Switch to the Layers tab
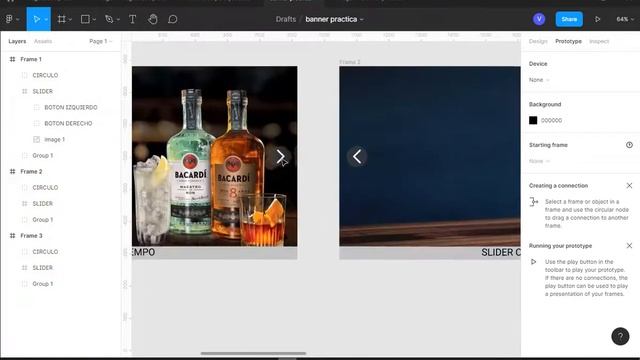 [17, 41]
